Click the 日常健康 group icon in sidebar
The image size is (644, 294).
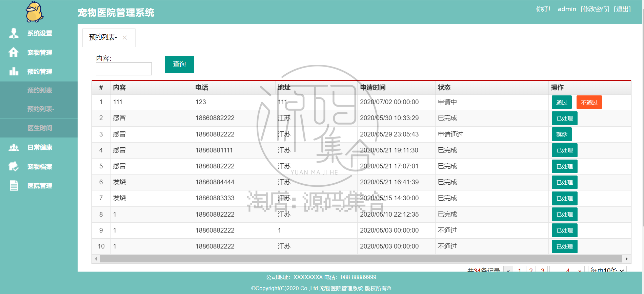click(x=14, y=147)
